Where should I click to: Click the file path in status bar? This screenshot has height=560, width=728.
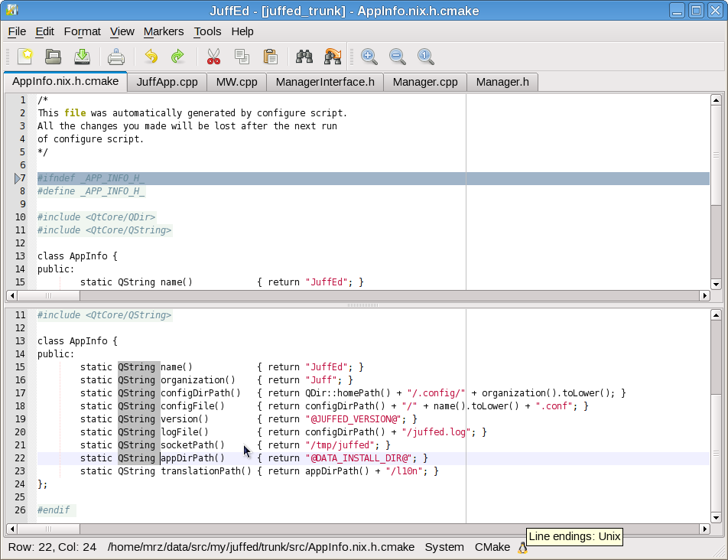tap(261, 548)
